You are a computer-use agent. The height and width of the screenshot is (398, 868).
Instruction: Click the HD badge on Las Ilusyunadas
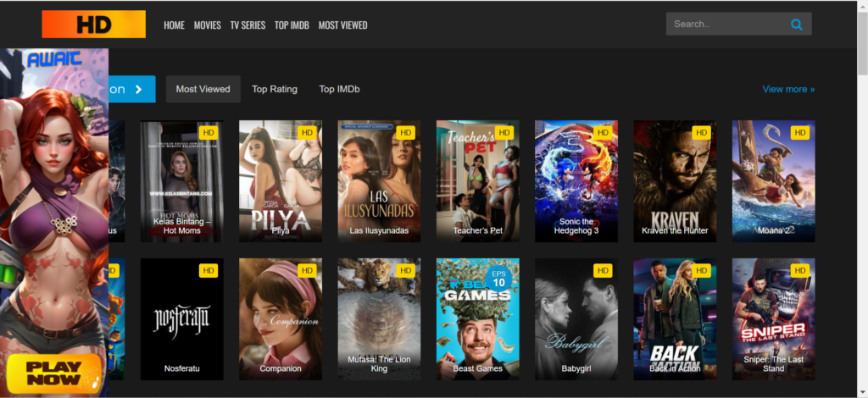406,133
